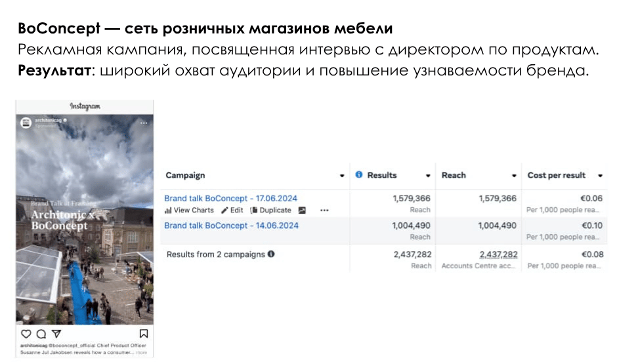The image size is (617, 364).
Task: Click the Results value 1,579,366
Action: tap(412, 199)
